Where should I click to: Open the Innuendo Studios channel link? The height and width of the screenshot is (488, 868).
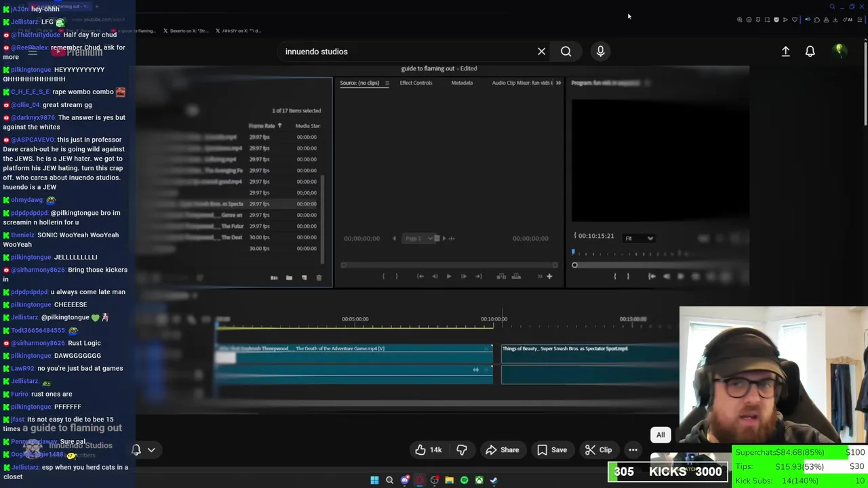pyautogui.click(x=81, y=445)
